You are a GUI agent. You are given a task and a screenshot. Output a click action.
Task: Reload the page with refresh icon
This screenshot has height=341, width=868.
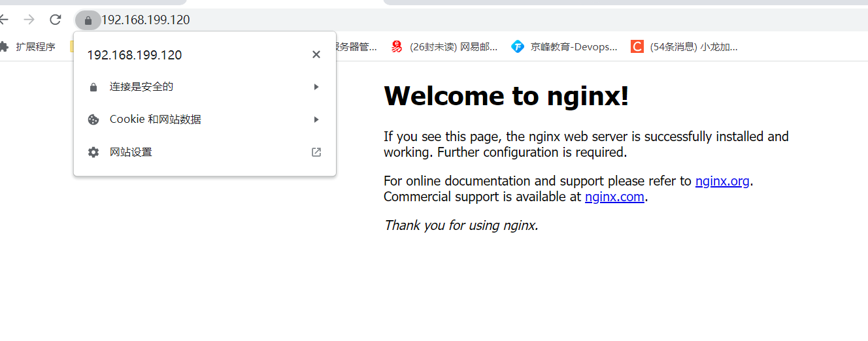click(x=56, y=20)
